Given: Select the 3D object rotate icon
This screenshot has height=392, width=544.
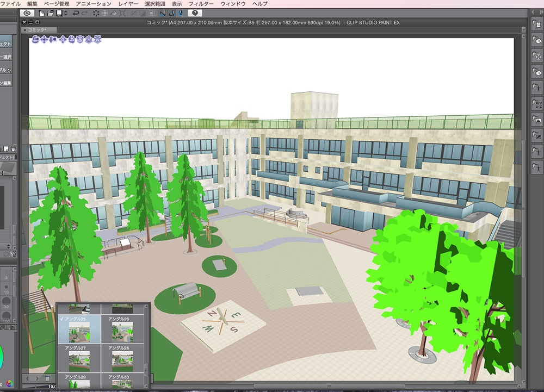Looking at the screenshot, I should coord(71,40).
